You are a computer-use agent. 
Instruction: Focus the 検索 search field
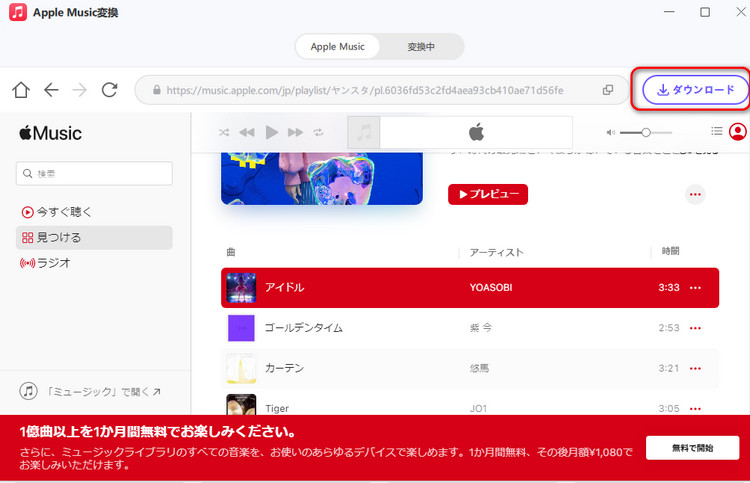[x=94, y=173]
